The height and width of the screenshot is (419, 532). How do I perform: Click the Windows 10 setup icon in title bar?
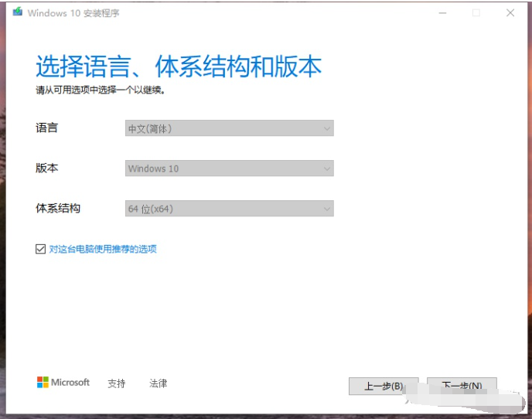(18, 12)
